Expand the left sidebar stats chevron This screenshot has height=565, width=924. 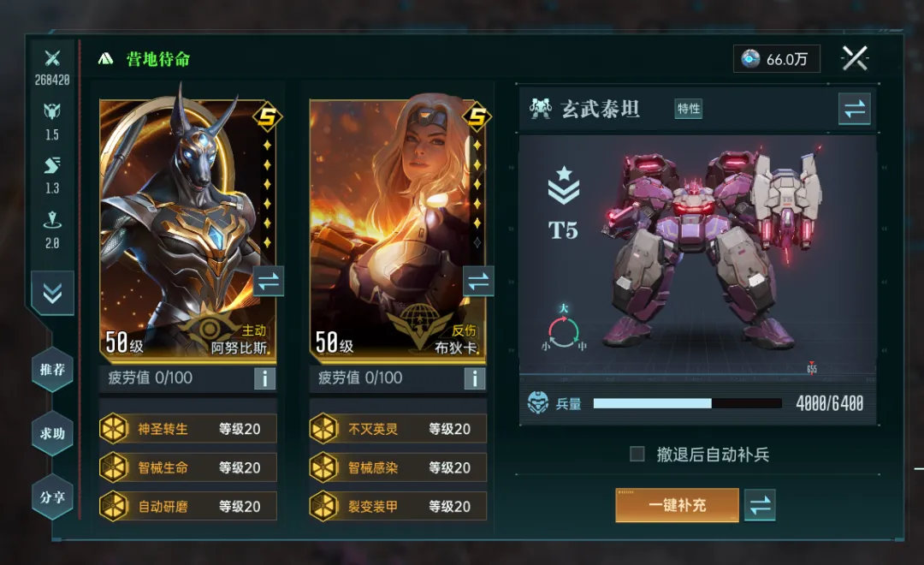click(x=52, y=293)
